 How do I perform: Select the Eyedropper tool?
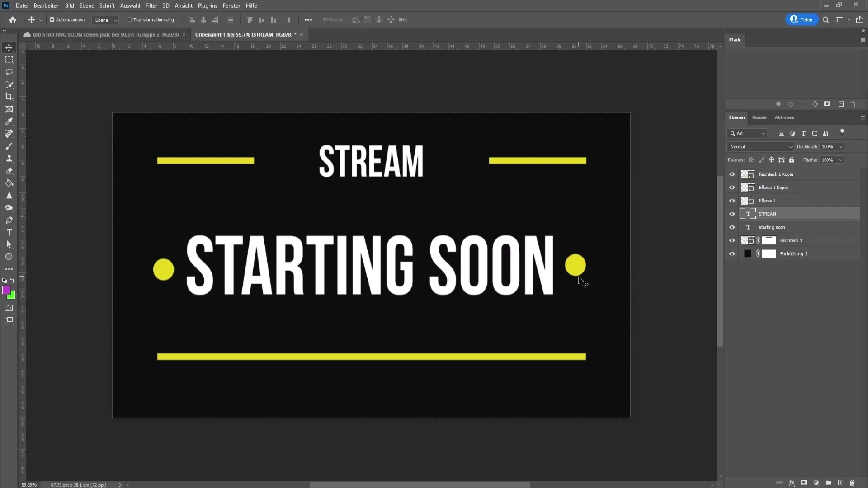point(9,122)
